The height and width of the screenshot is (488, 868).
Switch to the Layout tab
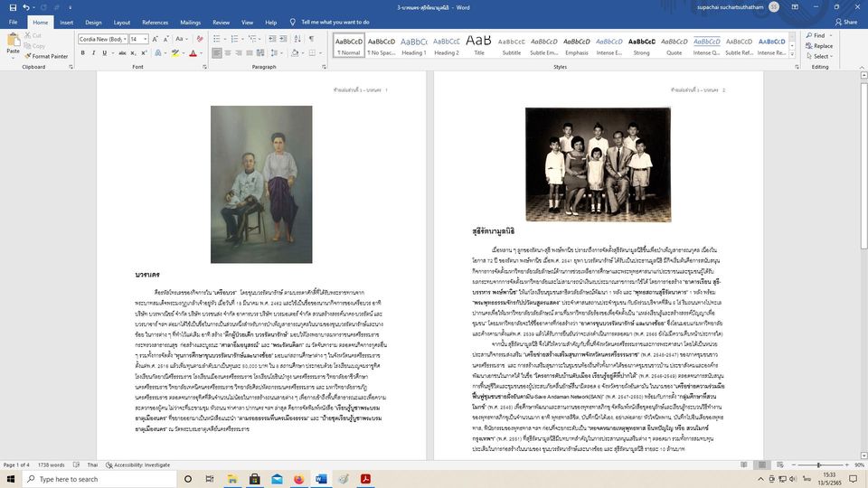pyautogui.click(x=122, y=23)
